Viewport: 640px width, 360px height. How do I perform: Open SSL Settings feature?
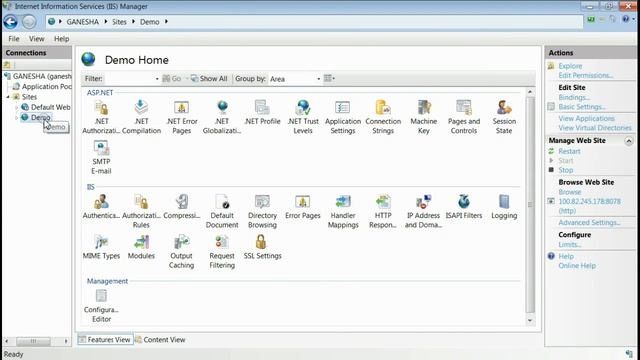click(x=262, y=247)
